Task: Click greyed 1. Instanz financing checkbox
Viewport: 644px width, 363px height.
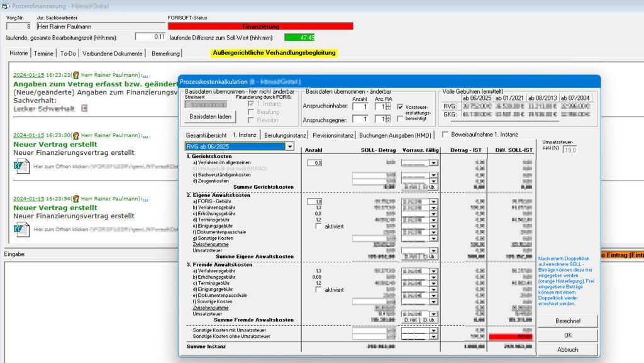Action: [x=251, y=104]
